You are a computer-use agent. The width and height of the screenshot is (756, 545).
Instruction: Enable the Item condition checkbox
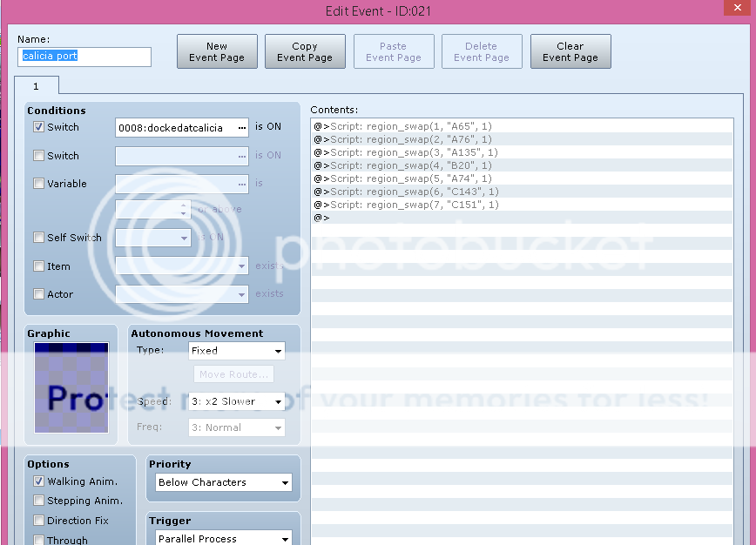38,266
